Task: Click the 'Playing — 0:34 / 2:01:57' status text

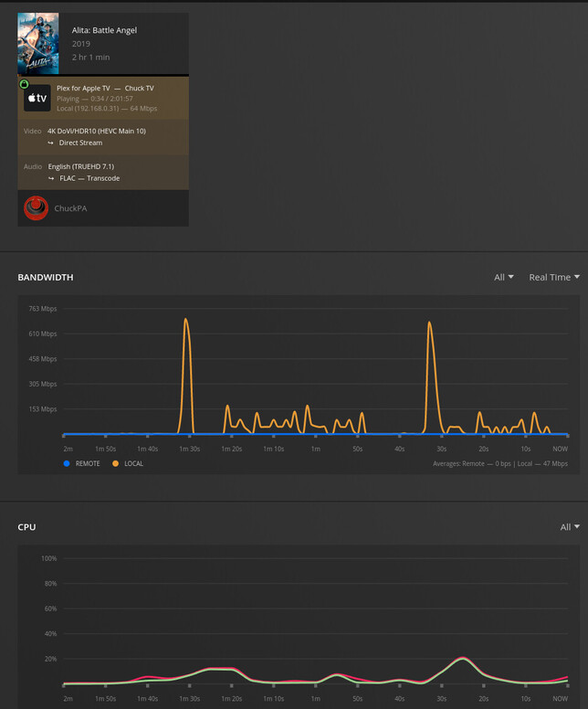Action: tap(95, 99)
